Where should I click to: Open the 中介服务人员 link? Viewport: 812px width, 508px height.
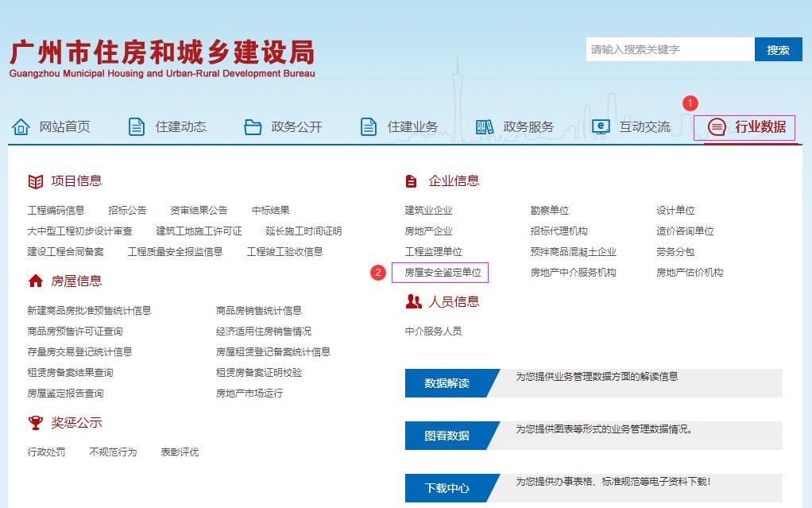tap(434, 332)
